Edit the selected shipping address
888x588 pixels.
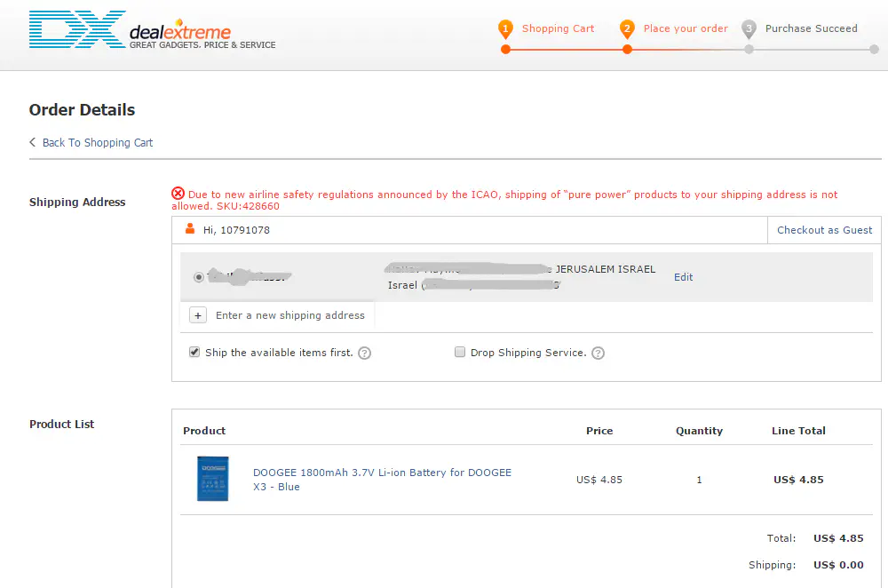pos(683,277)
